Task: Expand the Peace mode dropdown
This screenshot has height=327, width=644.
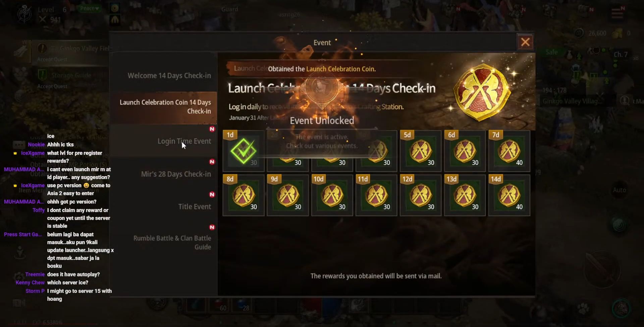Action: click(90, 8)
